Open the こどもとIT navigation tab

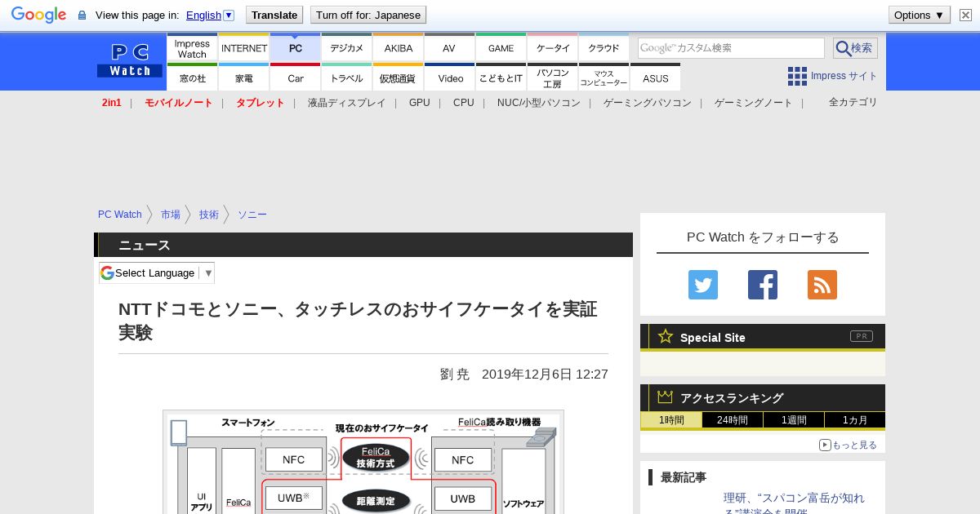[x=501, y=78]
